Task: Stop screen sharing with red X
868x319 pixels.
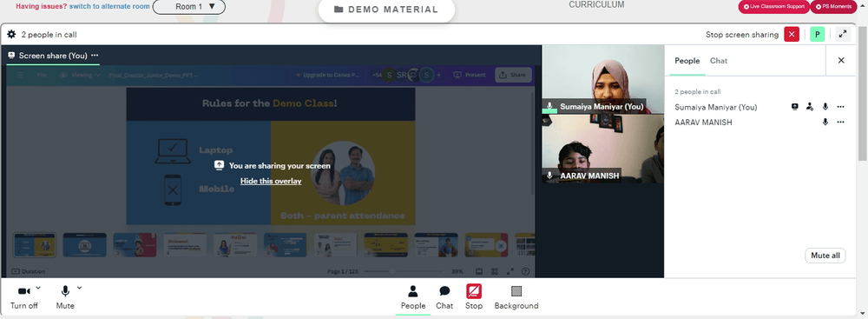Action: pyautogui.click(x=792, y=35)
